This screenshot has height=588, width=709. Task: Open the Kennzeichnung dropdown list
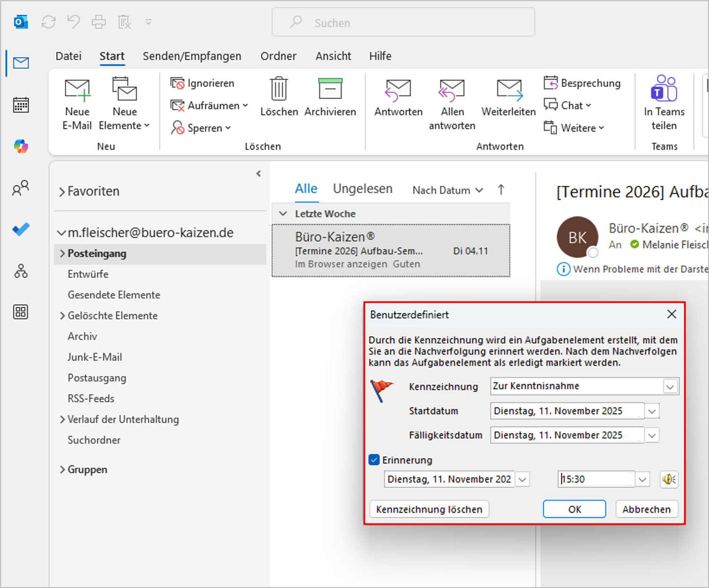click(670, 386)
